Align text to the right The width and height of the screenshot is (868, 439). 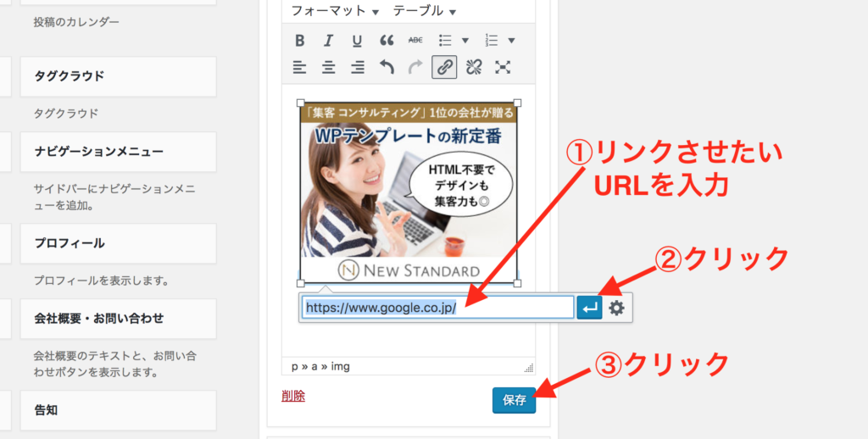(358, 67)
